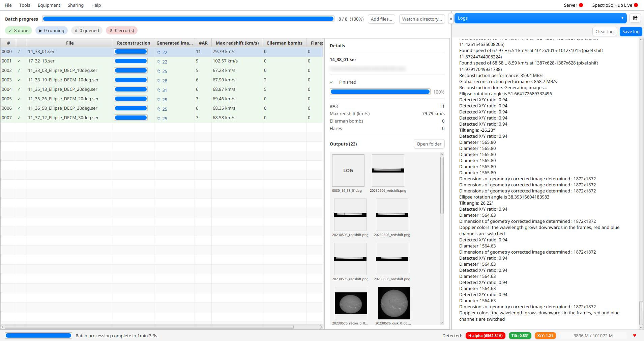Open images link for 11_35_13_Ellipse_DECP_20deg.ser
644x341 pixels.
[162, 90]
